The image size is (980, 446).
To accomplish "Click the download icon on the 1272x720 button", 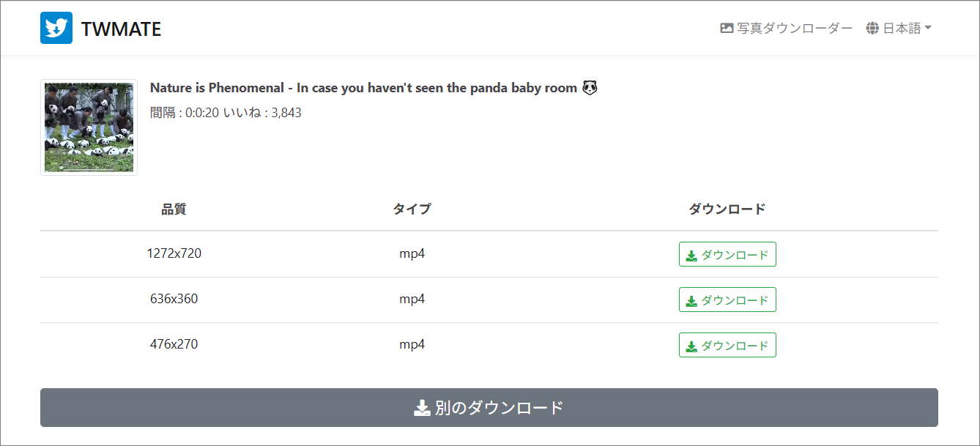I will pyautogui.click(x=692, y=254).
